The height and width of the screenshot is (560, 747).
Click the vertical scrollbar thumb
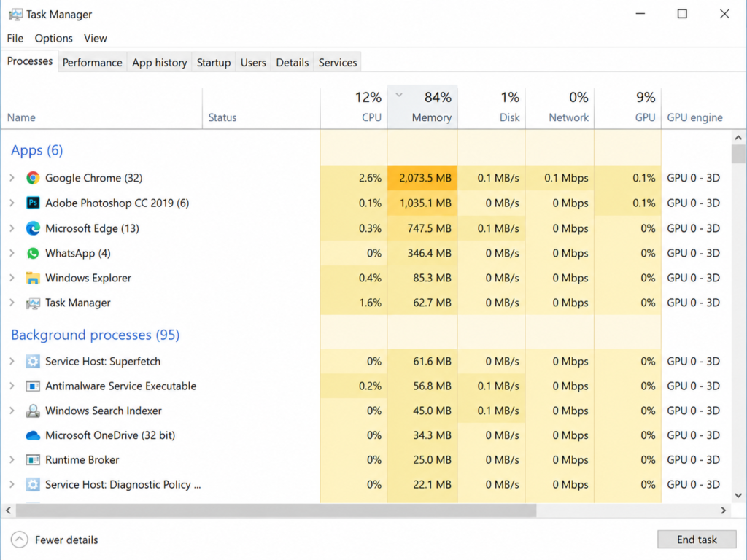click(738, 155)
